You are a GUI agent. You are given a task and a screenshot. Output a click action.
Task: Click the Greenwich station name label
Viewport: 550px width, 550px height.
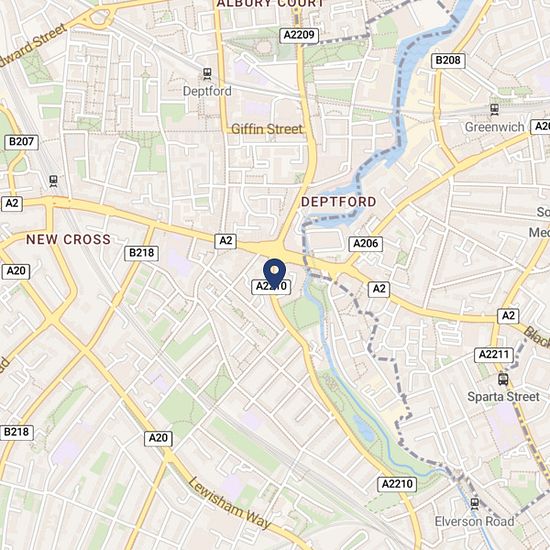(495, 127)
